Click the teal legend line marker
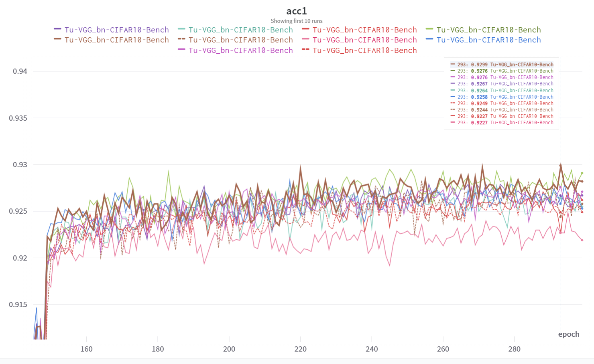 [181, 29]
